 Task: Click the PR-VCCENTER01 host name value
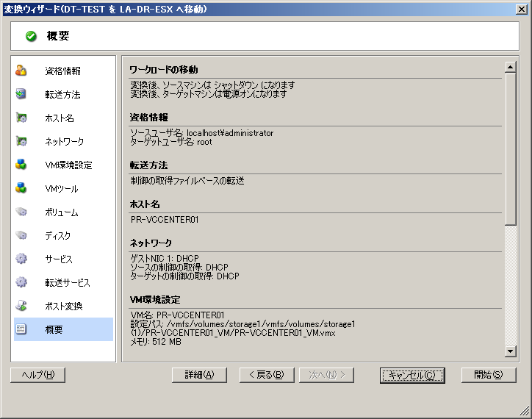(x=165, y=219)
